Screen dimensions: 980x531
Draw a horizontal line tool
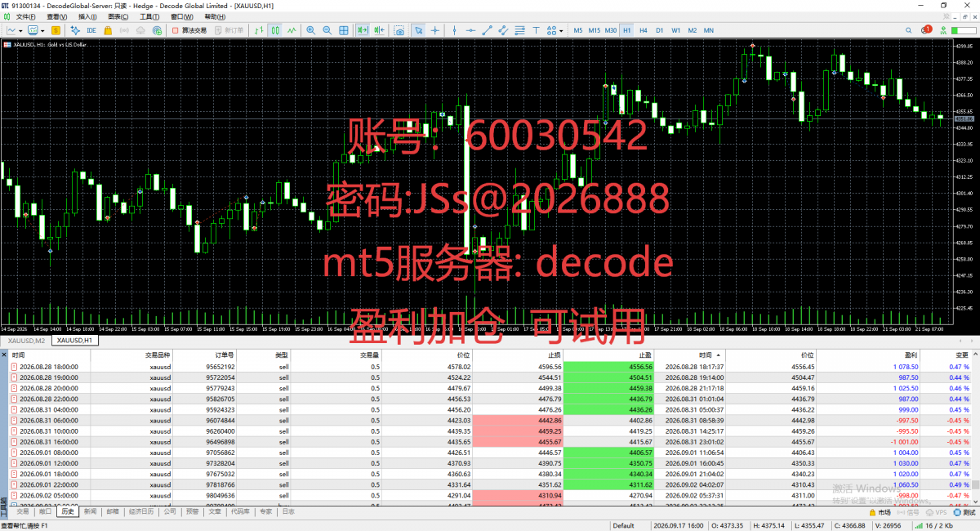[x=470, y=30]
